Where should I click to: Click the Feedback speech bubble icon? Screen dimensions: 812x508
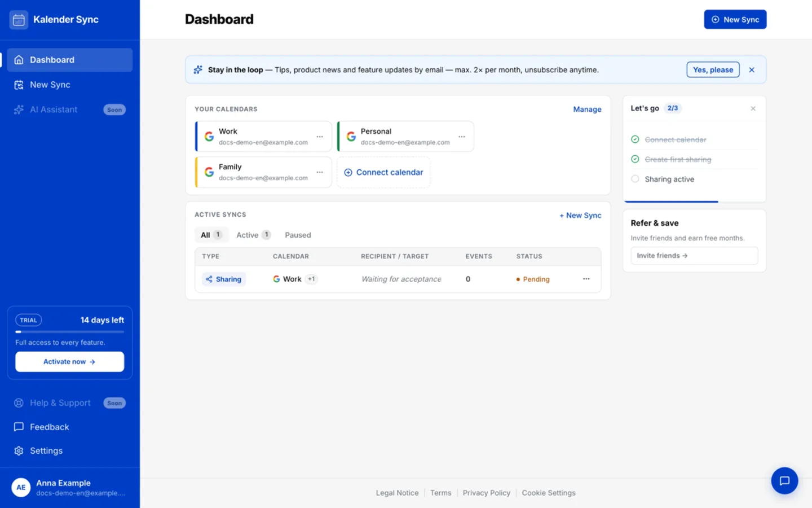(19, 427)
